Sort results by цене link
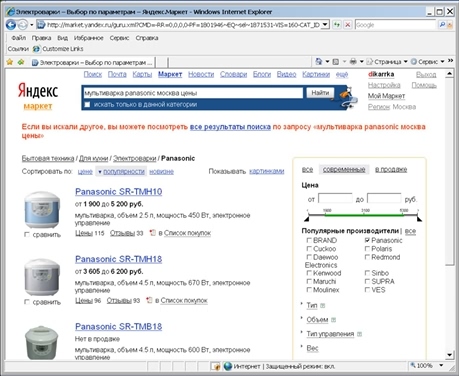 coord(85,171)
